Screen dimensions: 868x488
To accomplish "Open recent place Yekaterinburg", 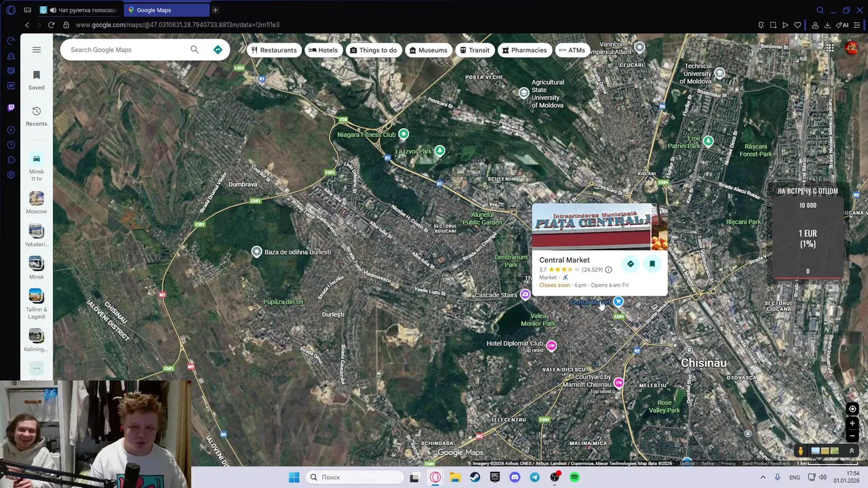I will (37, 235).
